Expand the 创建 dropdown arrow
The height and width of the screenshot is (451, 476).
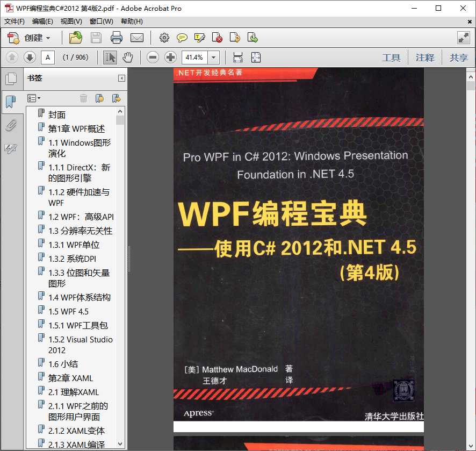48,38
